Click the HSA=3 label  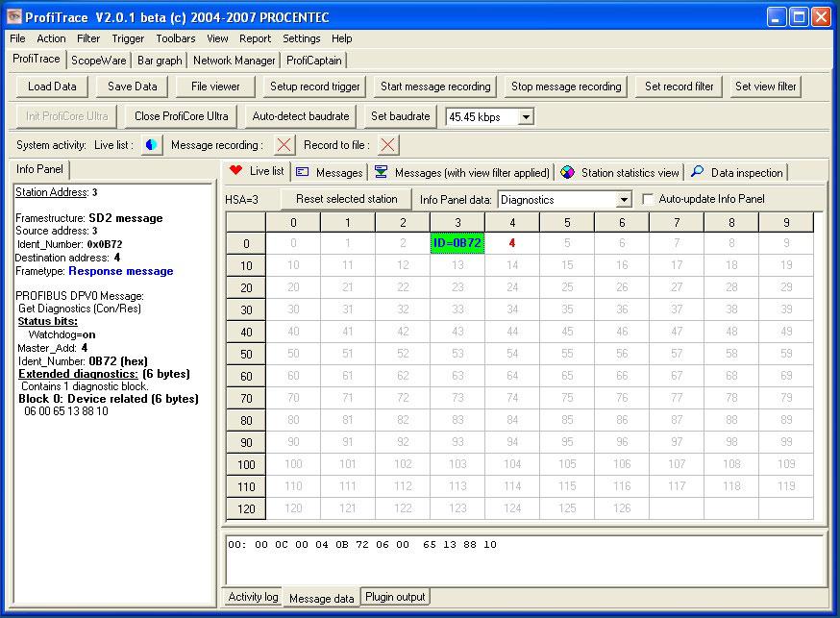(x=241, y=200)
